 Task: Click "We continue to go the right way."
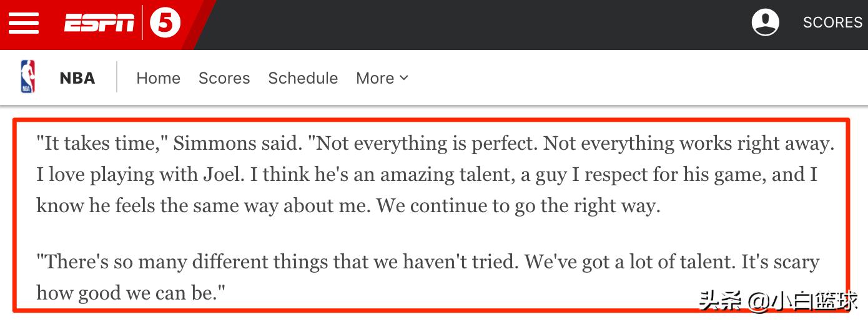(x=518, y=206)
